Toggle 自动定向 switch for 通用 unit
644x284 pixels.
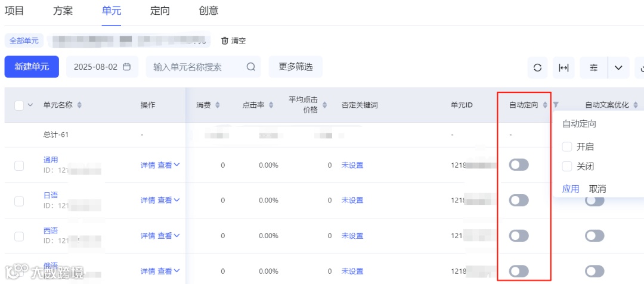tap(519, 165)
